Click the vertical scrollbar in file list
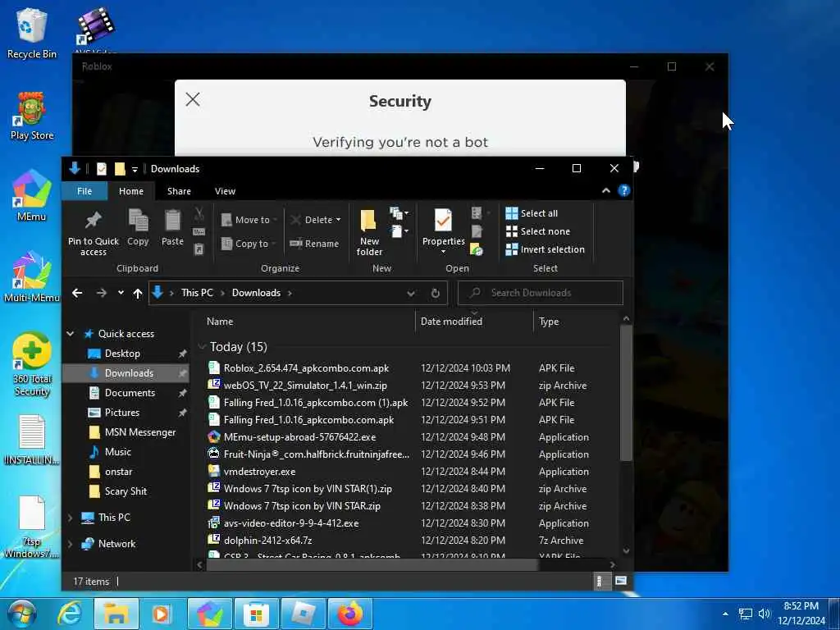 point(626,394)
